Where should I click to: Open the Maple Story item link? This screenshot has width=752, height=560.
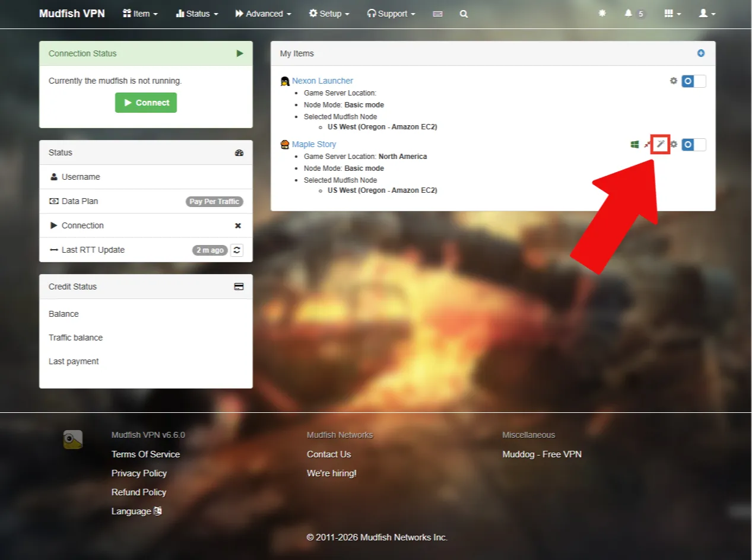point(314,144)
